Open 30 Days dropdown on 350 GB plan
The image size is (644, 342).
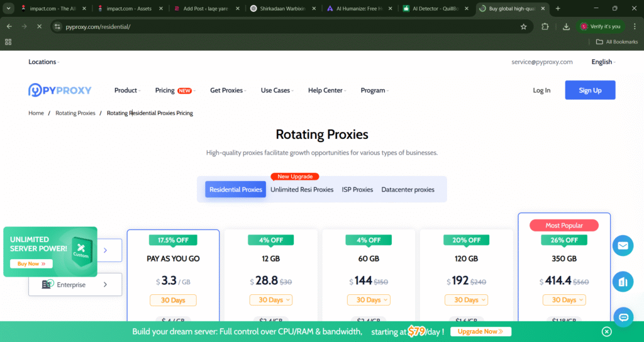(x=564, y=300)
